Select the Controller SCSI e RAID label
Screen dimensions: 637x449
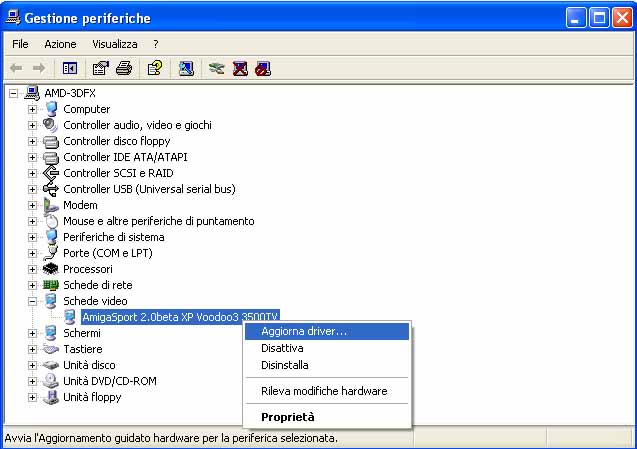point(118,173)
